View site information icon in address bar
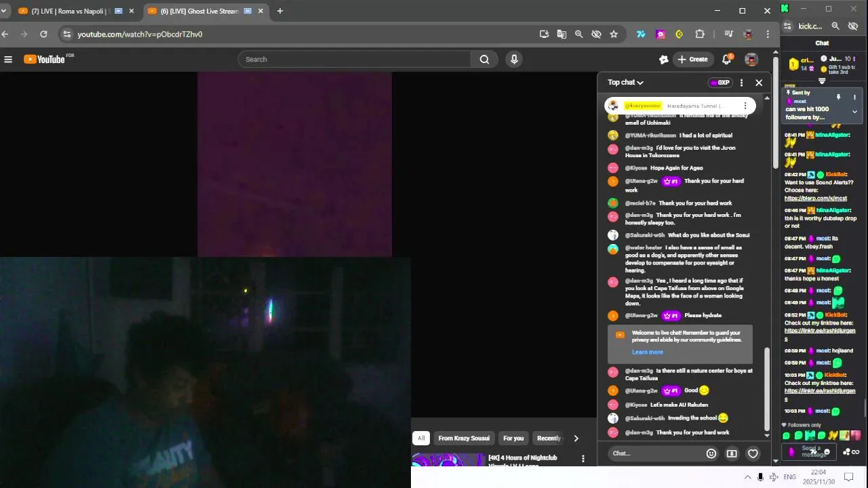This screenshot has height=488, width=868. (x=66, y=34)
